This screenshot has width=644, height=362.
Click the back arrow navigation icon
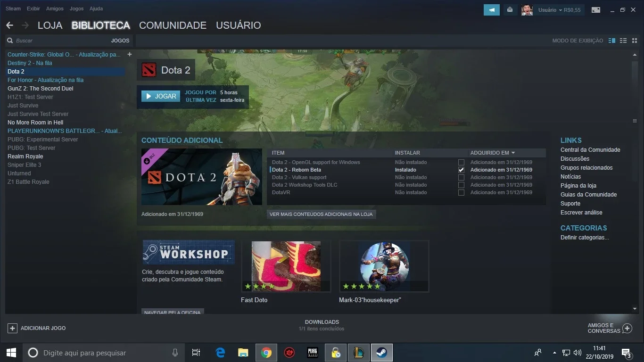(9, 25)
